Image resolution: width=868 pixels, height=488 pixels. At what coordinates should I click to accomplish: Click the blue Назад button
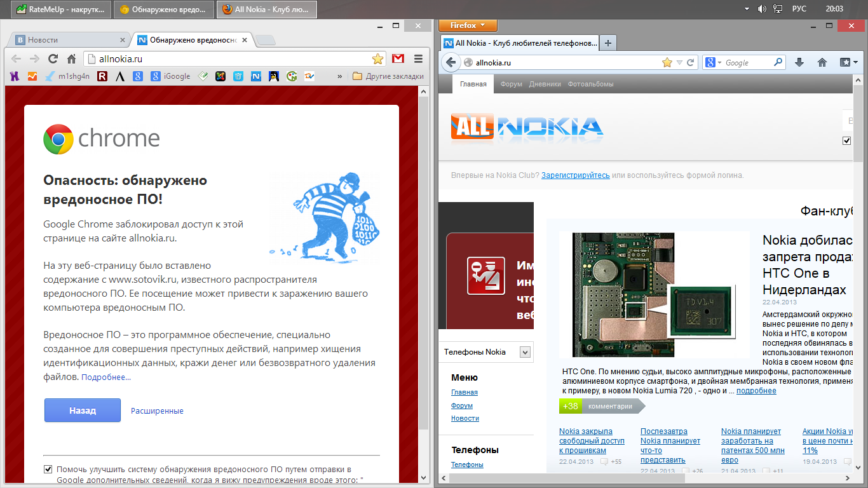click(x=83, y=410)
